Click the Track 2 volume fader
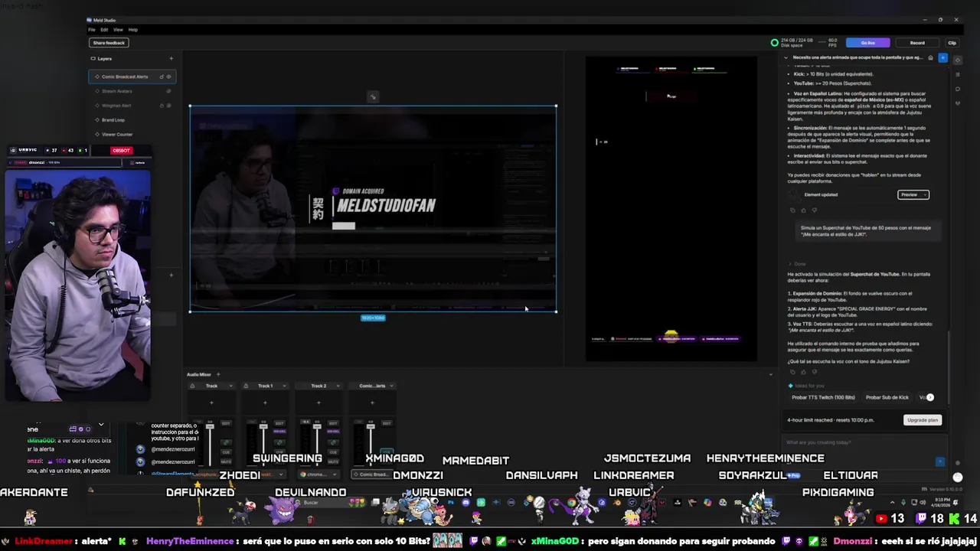The height and width of the screenshot is (551, 980). tap(317, 426)
